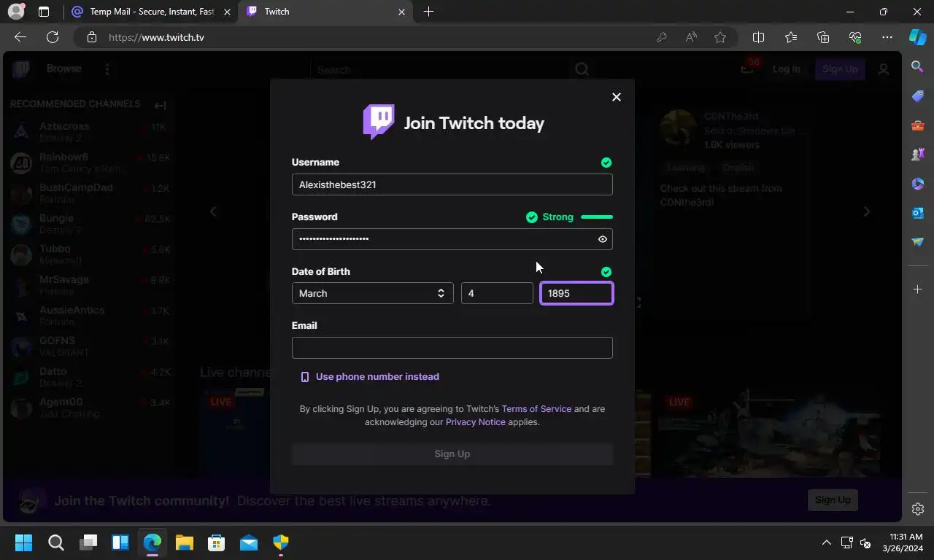Open Windows Start menu
The image size is (934, 560).
pos(23,542)
